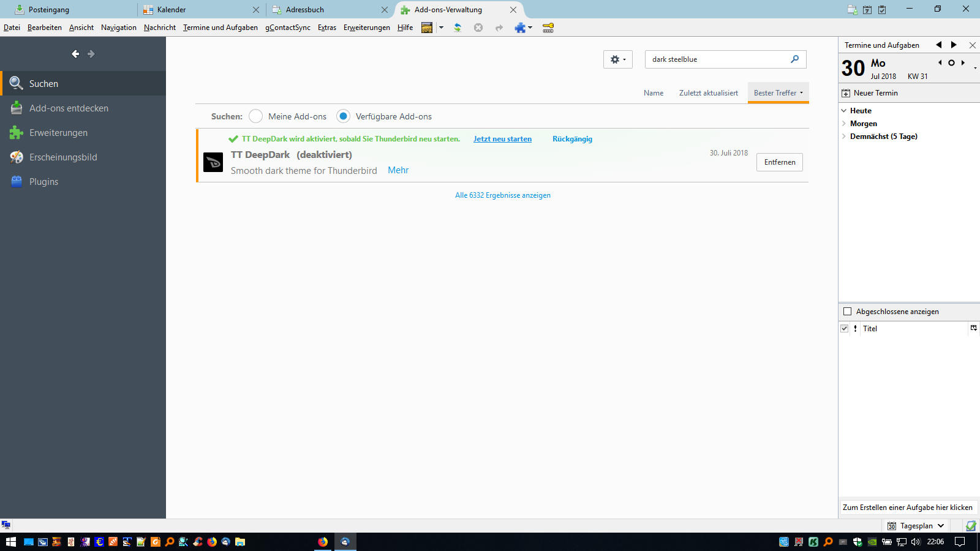Viewport: 980px width, 551px height.
Task: Click the gray stop icon in toolbar
Action: pyautogui.click(x=478, y=28)
